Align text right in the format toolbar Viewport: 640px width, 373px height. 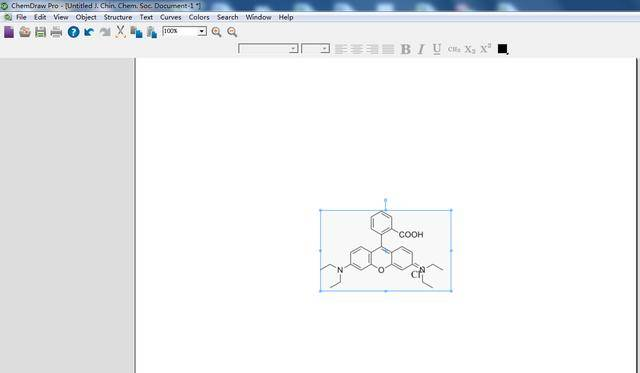tap(372, 49)
